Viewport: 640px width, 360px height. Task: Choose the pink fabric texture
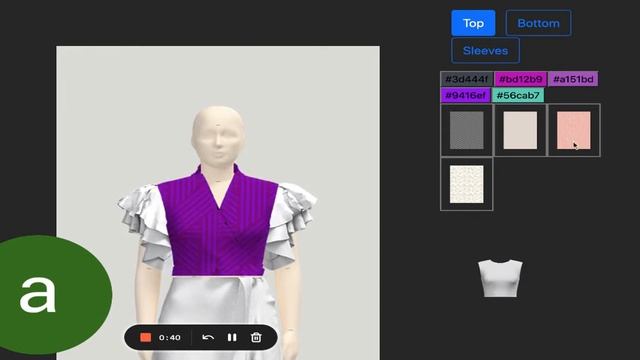point(573,130)
